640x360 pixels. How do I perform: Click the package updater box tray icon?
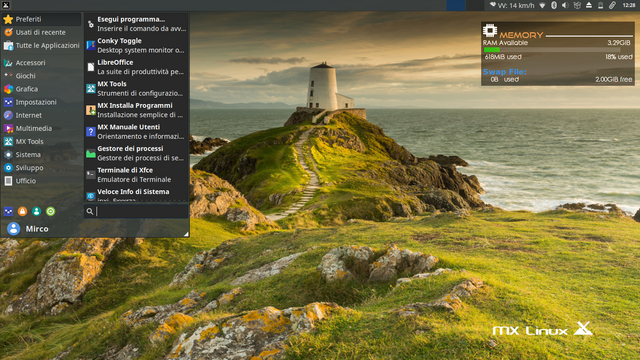(577, 5)
